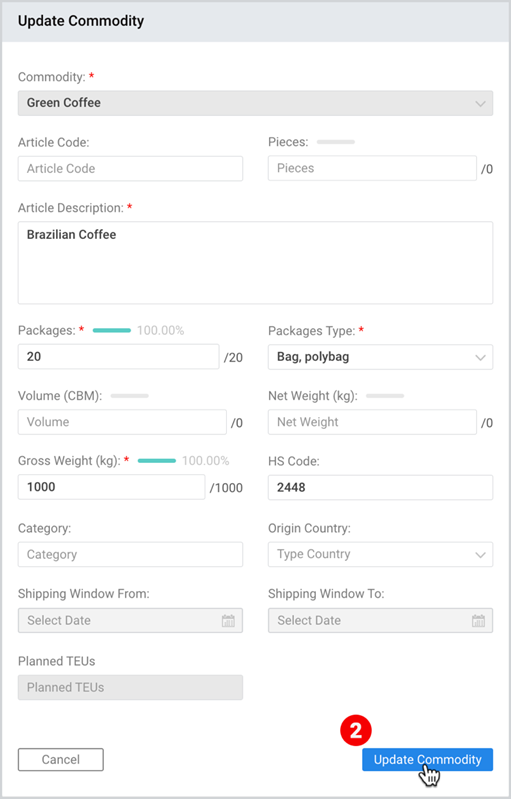Click the Net Weight input field
511x799 pixels.
tap(372, 422)
